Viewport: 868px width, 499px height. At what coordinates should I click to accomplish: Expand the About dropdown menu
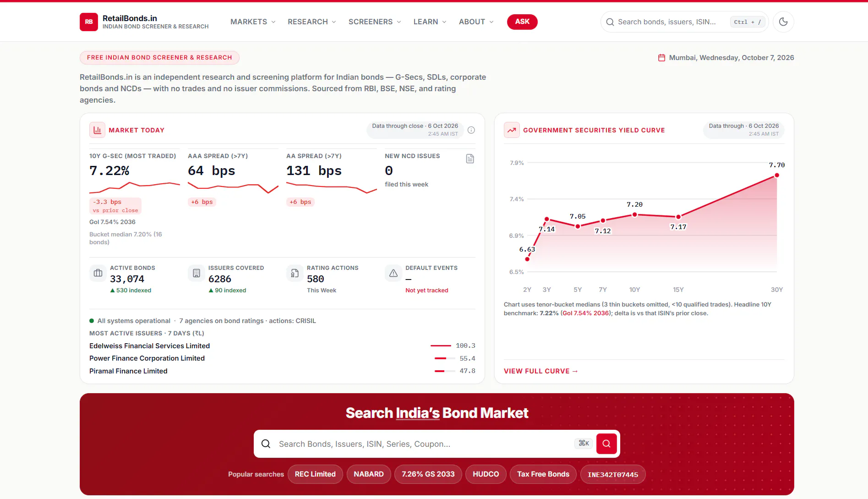(x=476, y=22)
